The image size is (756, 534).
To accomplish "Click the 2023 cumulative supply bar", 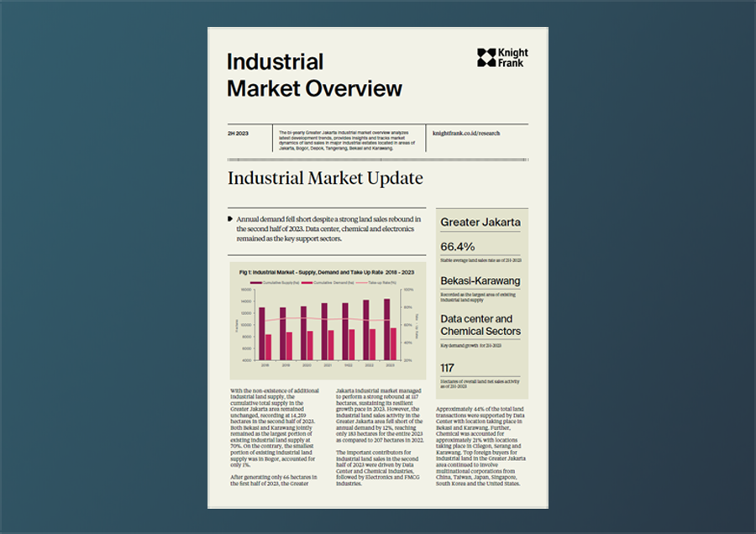I will pos(386,330).
